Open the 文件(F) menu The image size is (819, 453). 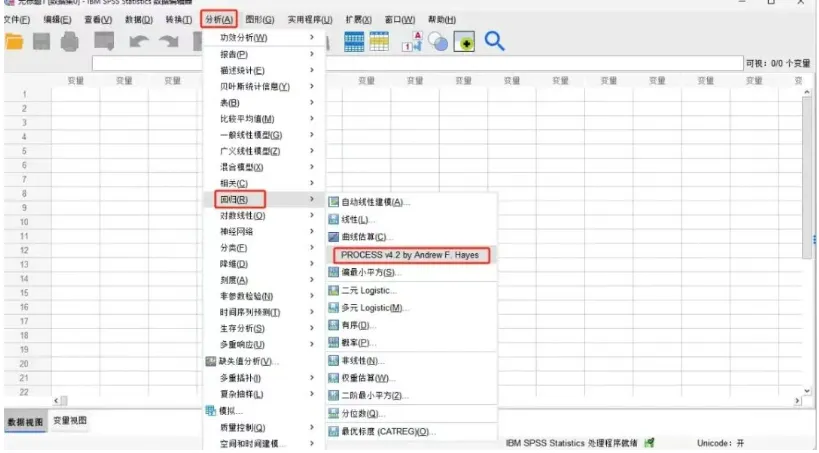pyautogui.click(x=17, y=19)
